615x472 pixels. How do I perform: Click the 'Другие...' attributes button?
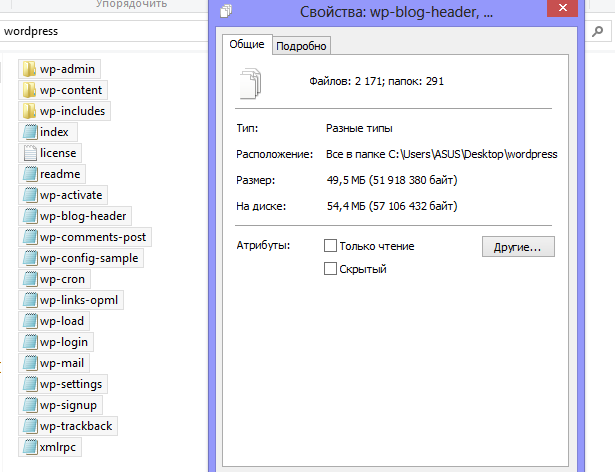518,247
